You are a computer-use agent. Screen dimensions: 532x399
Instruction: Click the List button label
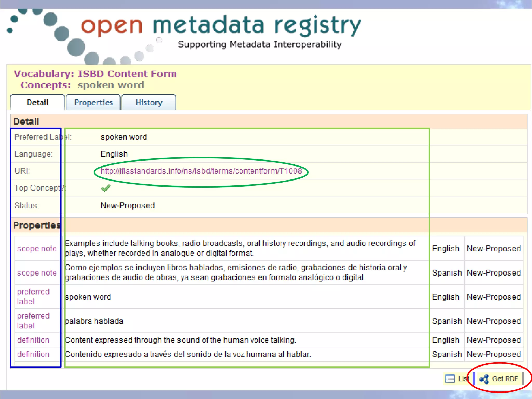(x=463, y=379)
